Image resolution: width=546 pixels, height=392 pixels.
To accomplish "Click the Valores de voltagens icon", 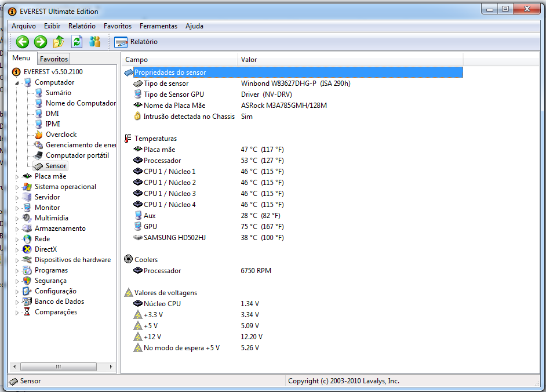I will tap(129, 292).
